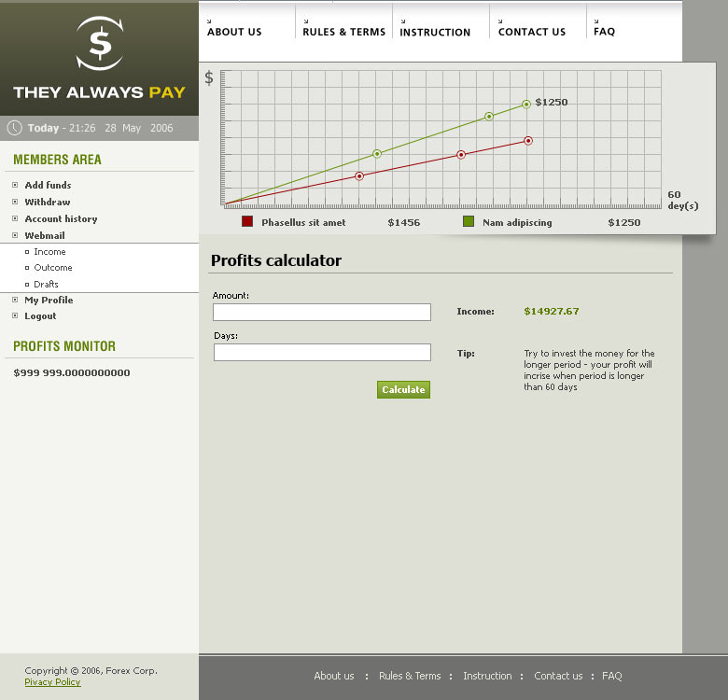
Task: Open the Income webmail subitem
Action: pos(49,252)
